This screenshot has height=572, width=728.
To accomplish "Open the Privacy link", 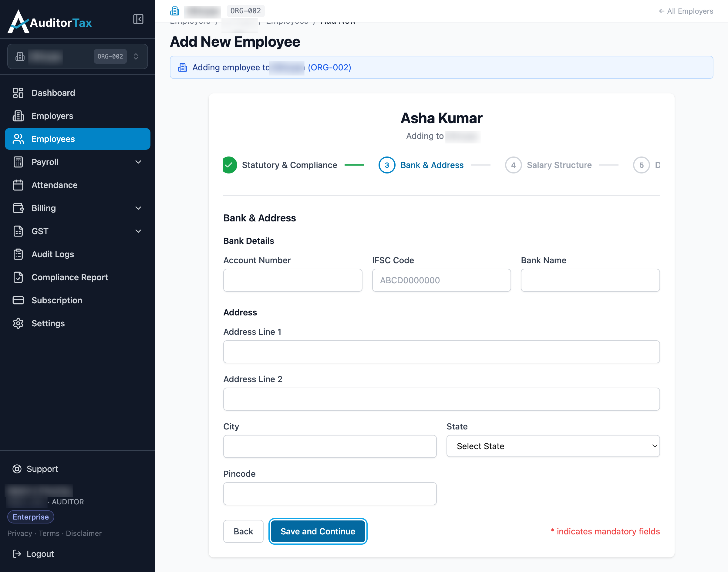I will click(x=20, y=533).
